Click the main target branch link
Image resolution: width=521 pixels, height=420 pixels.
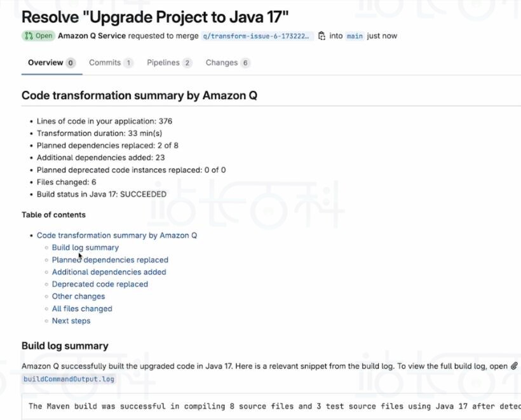[355, 36]
